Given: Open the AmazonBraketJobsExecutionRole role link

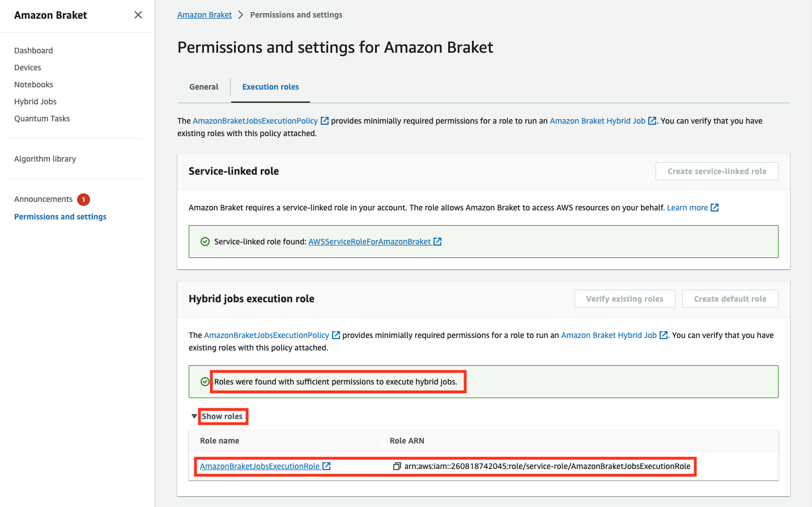Looking at the screenshot, I should pos(260,466).
